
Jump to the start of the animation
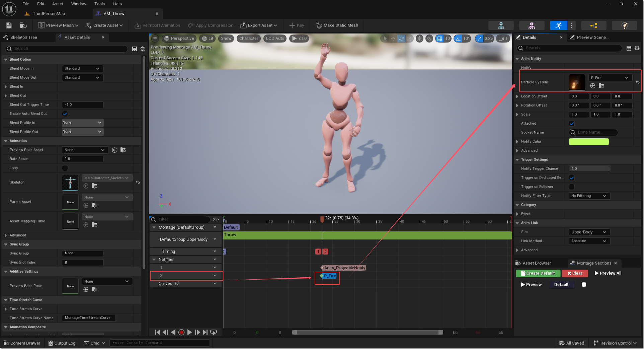[157, 332]
